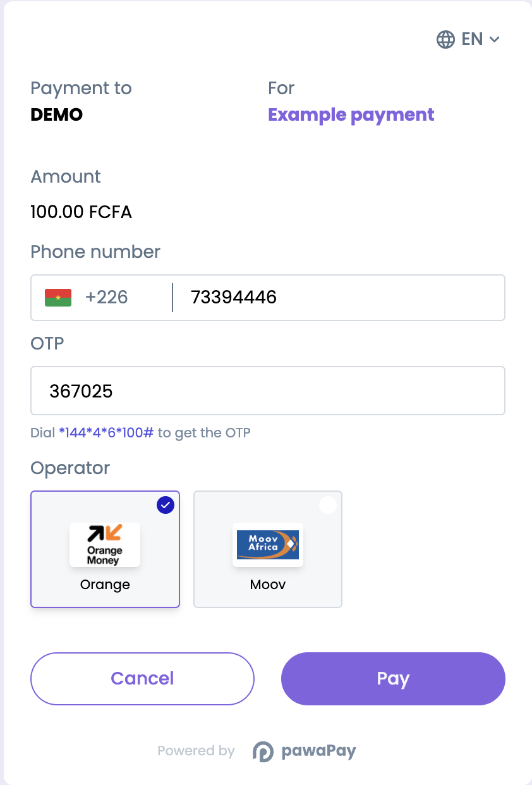
Task: Choose the Orange operator card label
Action: click(105, 585)
